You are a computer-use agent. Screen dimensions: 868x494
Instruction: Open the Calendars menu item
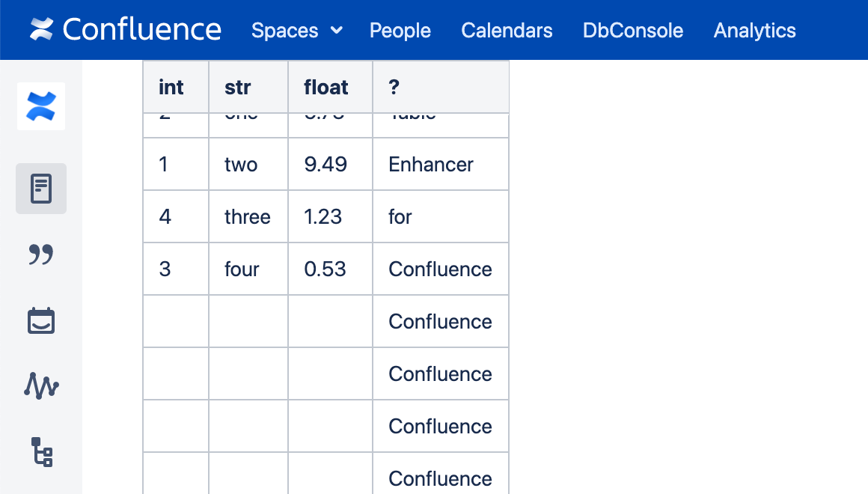[x=507, y=31]
